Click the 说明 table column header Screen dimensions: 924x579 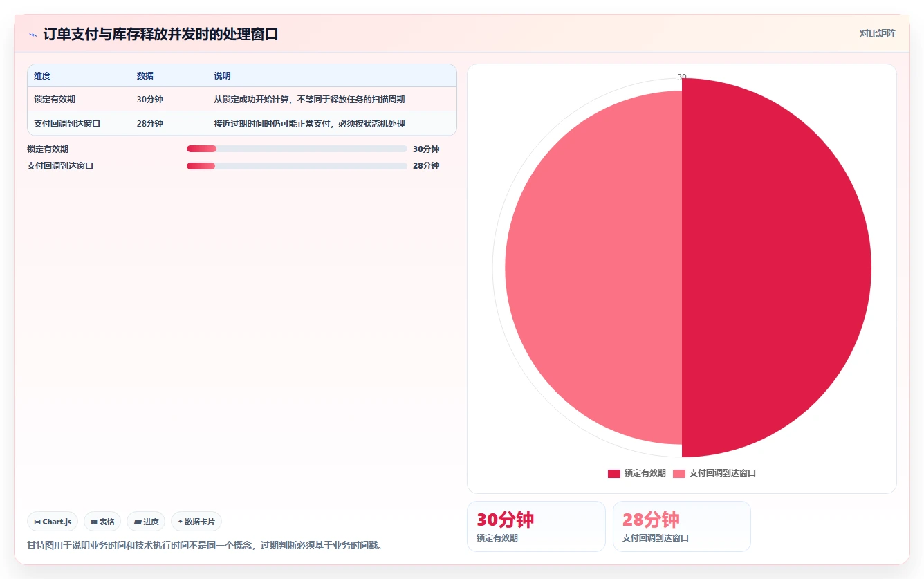222,76
